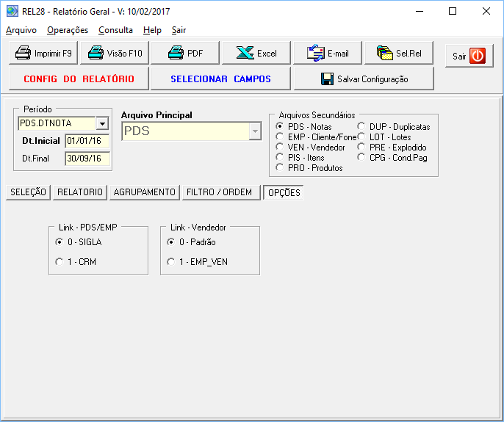Screen dimensions: 504x422
Task: Switch to the SELEÇÃO tab
Action: tap(28, 192)
